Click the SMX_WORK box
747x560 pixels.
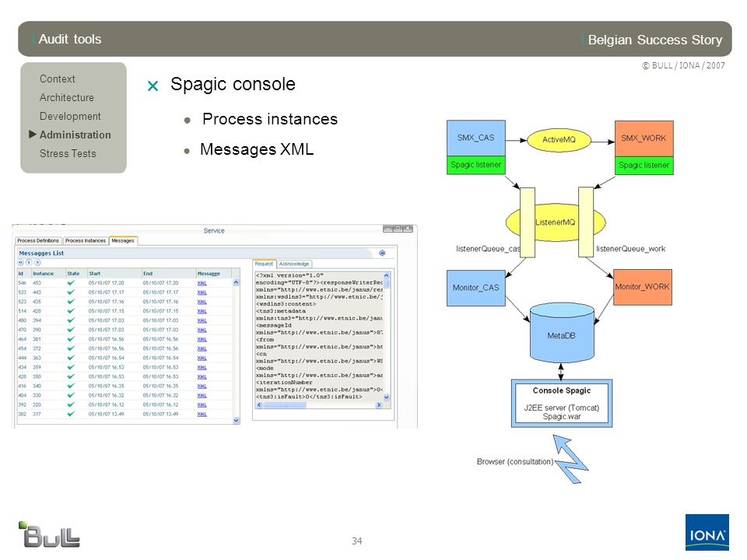coord(644,138)
